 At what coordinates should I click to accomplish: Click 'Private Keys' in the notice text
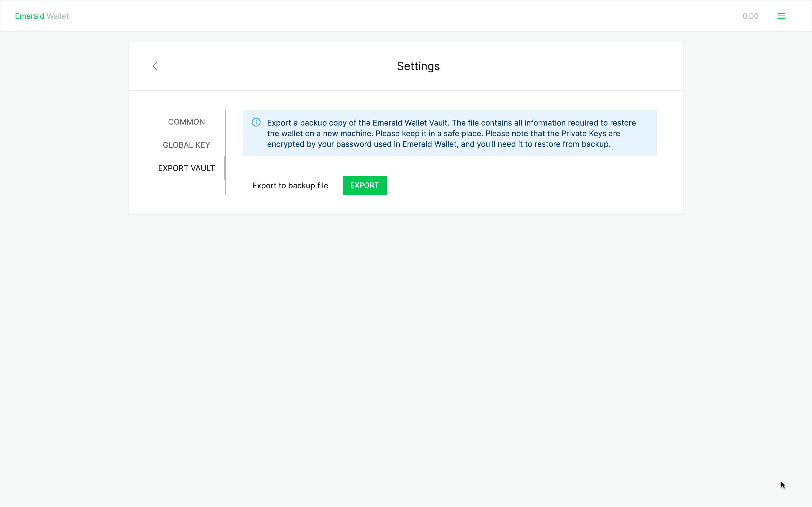pos(583,134)
